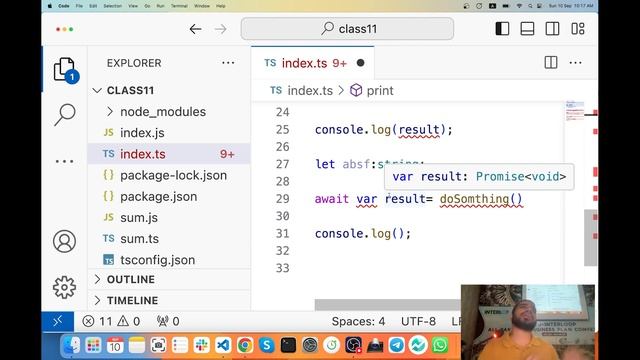Open the Accounts menu icon

click(x=64, y=241)
